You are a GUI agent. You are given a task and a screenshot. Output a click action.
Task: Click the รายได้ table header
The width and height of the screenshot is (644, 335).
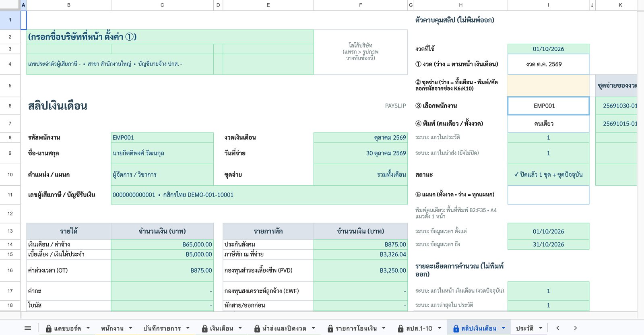(x=69, y=231)
